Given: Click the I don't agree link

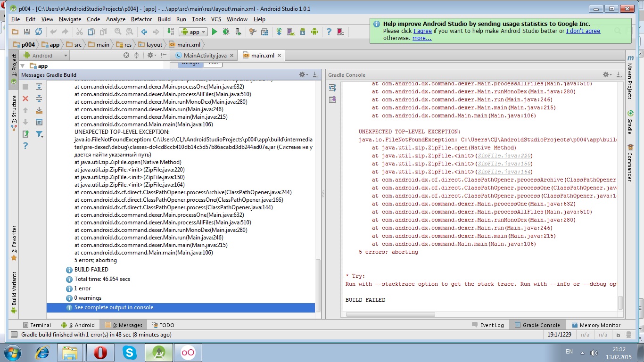Looking at the screenshot, I should point(583,31).
